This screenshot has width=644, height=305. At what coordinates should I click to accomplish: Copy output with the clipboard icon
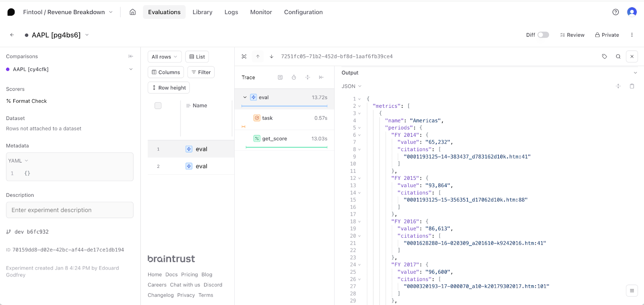coord(632,86)
